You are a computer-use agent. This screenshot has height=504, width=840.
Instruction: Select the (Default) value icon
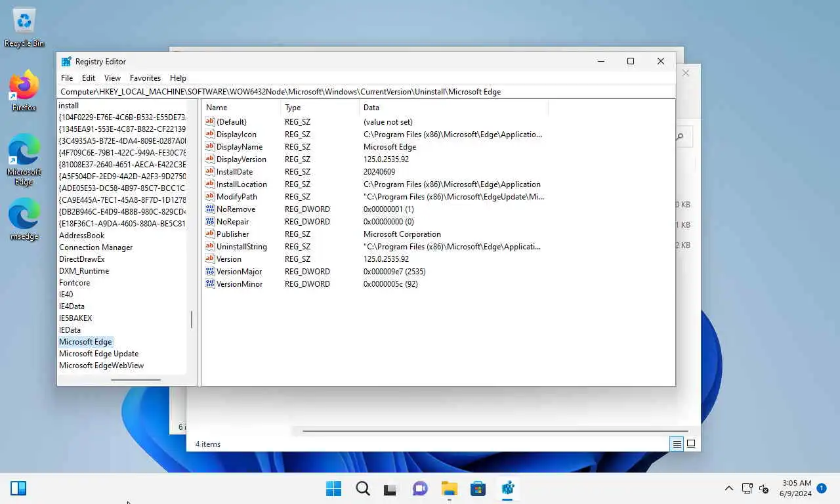(x=210, y=122)
